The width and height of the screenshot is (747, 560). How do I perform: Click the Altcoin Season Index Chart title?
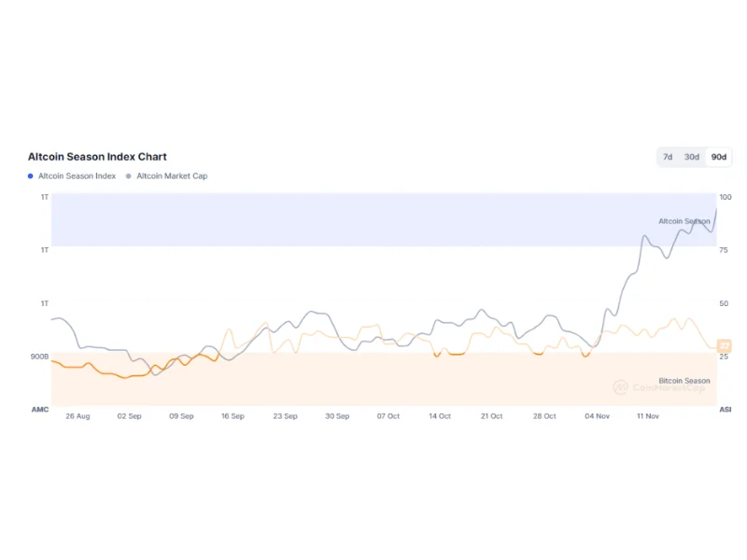pyautogui.click(x=97, y=157)
